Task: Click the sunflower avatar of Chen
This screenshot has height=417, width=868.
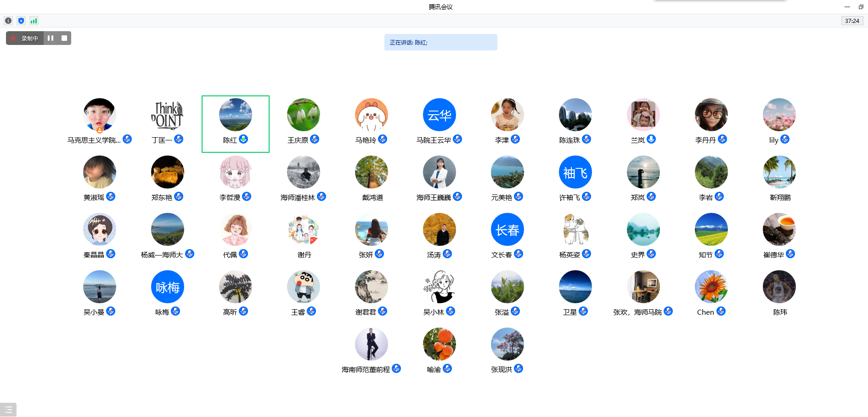Action: coord(711,287)
